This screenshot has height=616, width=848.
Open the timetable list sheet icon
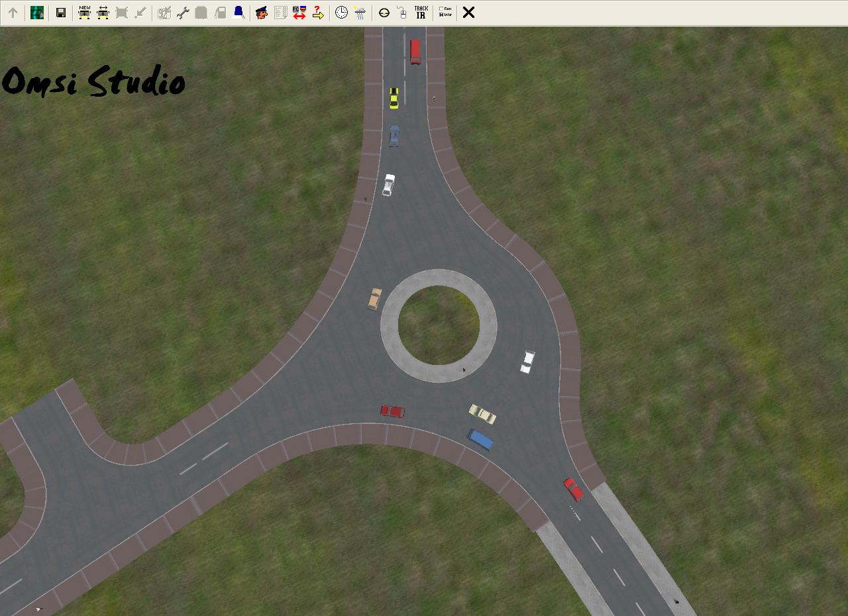pyautogui.click(x=280, y=13)
